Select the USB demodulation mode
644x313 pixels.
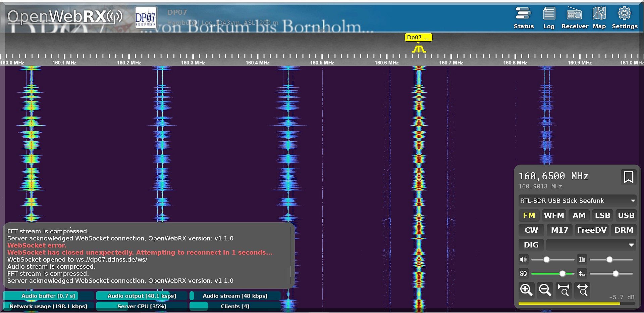click(x=626, y=215)
